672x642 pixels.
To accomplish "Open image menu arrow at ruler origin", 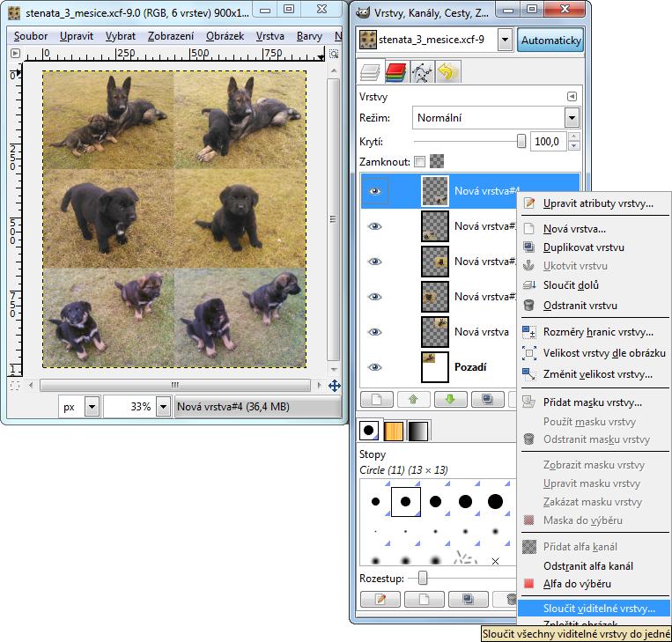I will point(16,54).
